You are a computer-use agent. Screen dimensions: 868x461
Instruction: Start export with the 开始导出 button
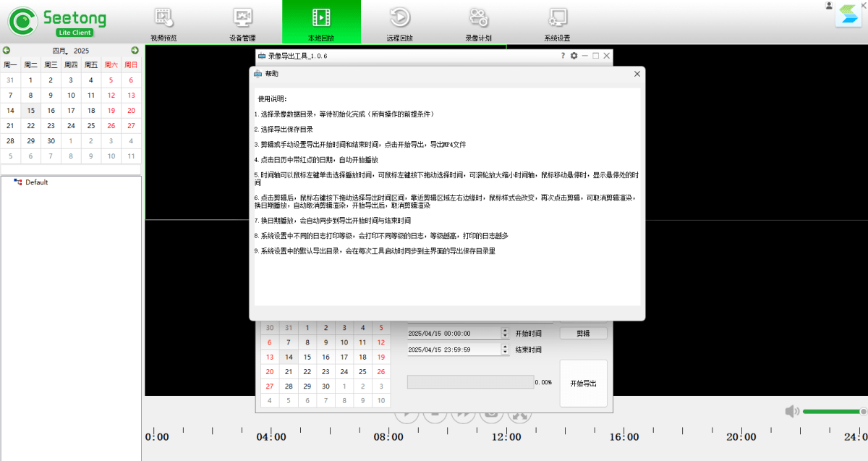pyautogui.click(x=583, y=384)
